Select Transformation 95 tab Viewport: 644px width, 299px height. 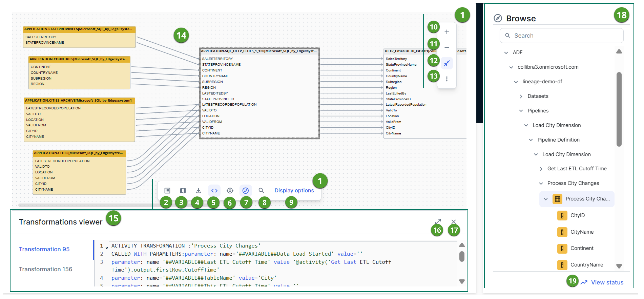point(44,249)
